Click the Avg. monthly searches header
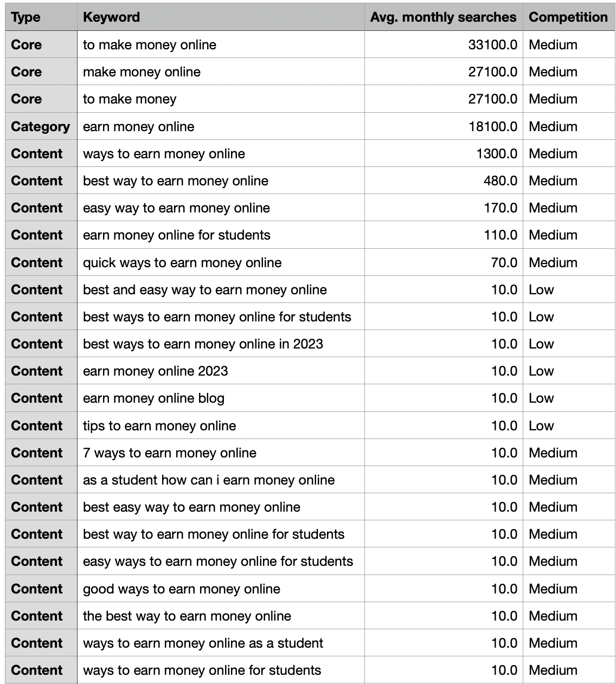 coord(443,17)
